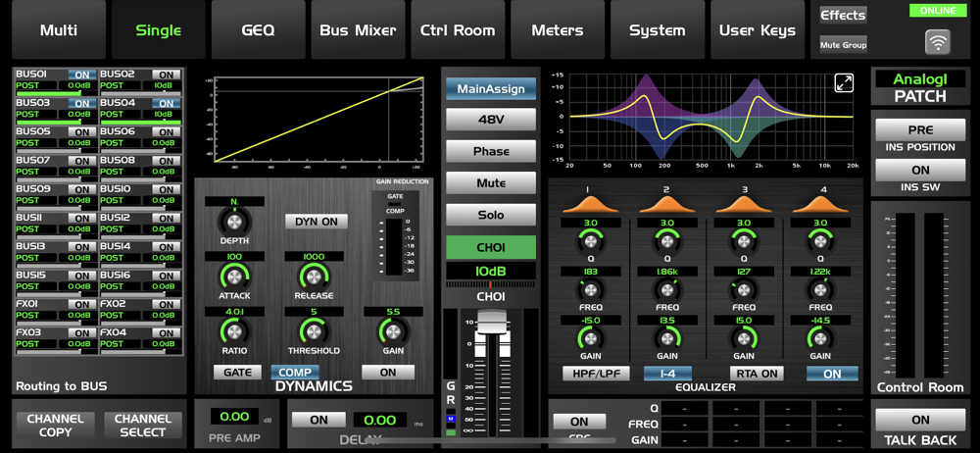Click the EQ band 2 FREQ knob
This screenshot has width=980, height=453.
tap(666, 289)
